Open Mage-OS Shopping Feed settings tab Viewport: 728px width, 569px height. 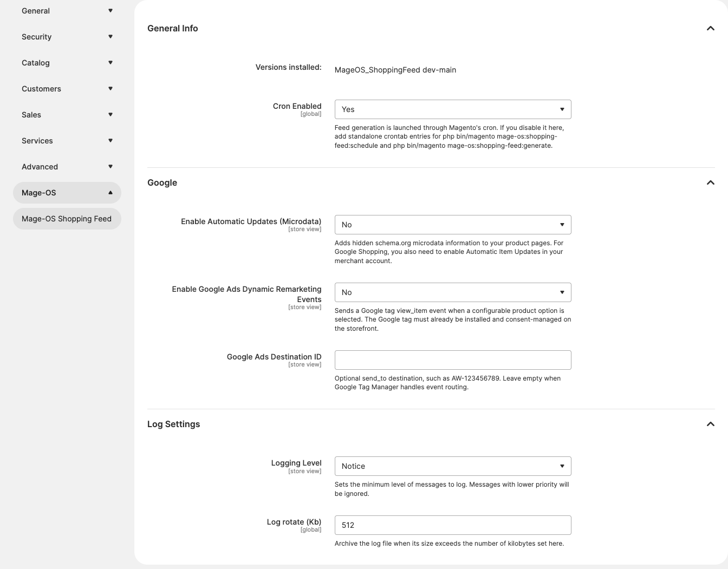click(x=67, y=219)
